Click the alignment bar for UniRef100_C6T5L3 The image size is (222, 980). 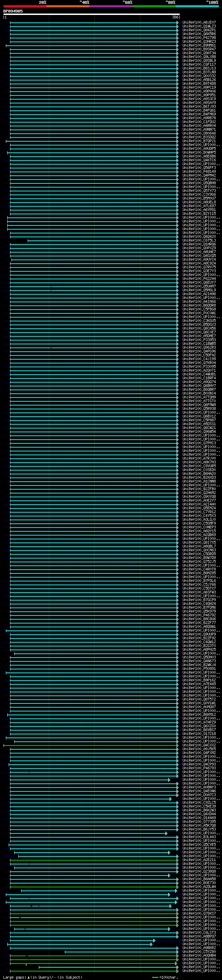[103, 240]
